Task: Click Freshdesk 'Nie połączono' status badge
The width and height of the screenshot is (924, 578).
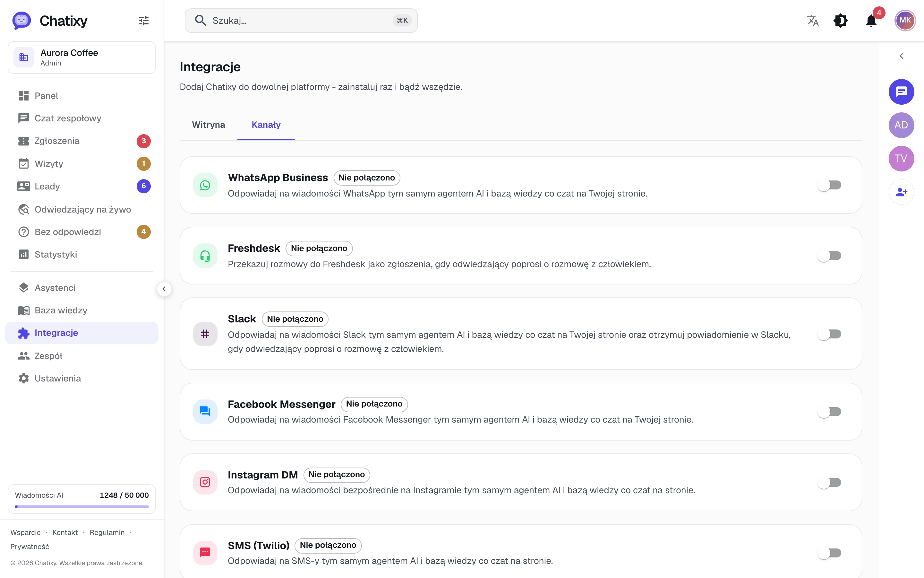Action: 319,249
